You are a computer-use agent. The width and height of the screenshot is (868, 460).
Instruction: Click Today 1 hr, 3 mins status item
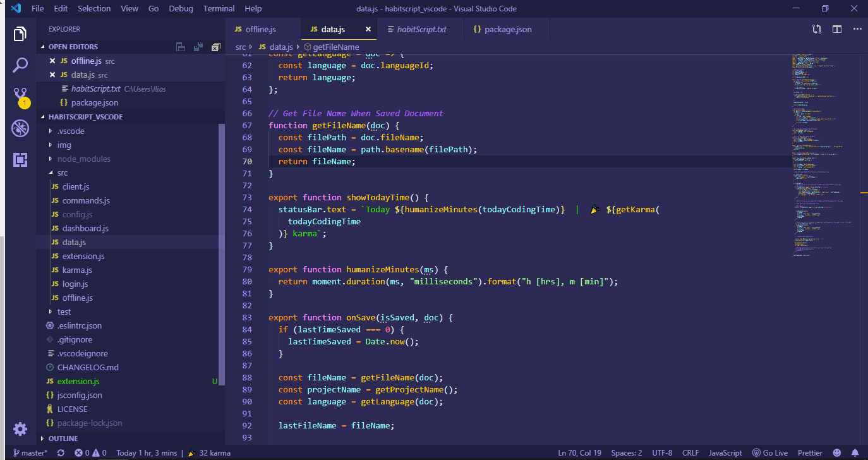pyautogui.click(x=147, y=453)
